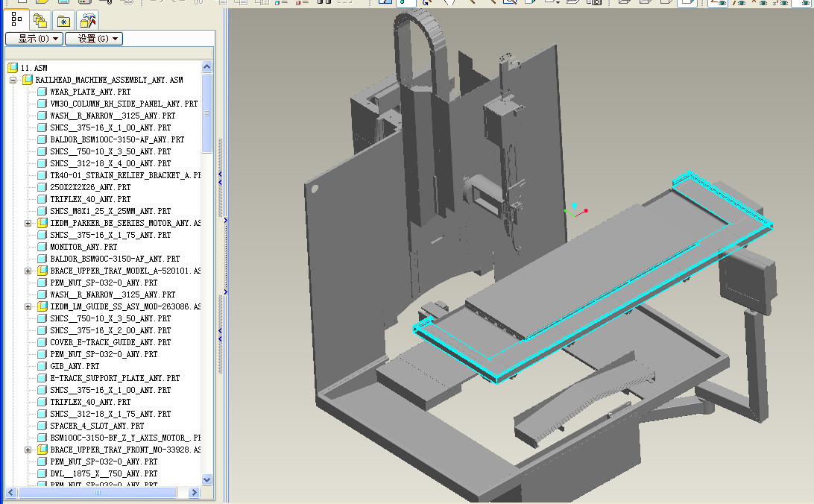The image size is (814, 504).
Task: Select TR40-01_STRAIN_RELIEF_BRACKET_A in the model tree
Action: (x=125, y=175)
